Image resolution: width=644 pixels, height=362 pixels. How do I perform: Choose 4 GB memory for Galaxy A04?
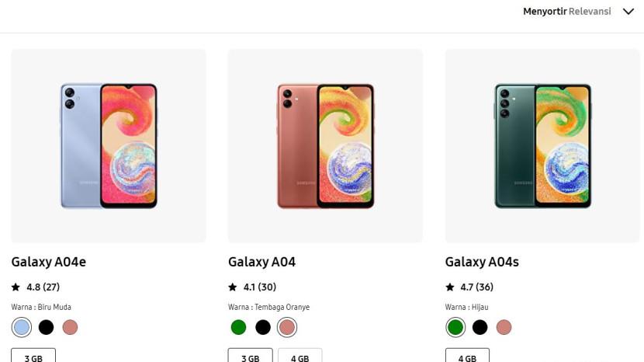tap(299, 357)
